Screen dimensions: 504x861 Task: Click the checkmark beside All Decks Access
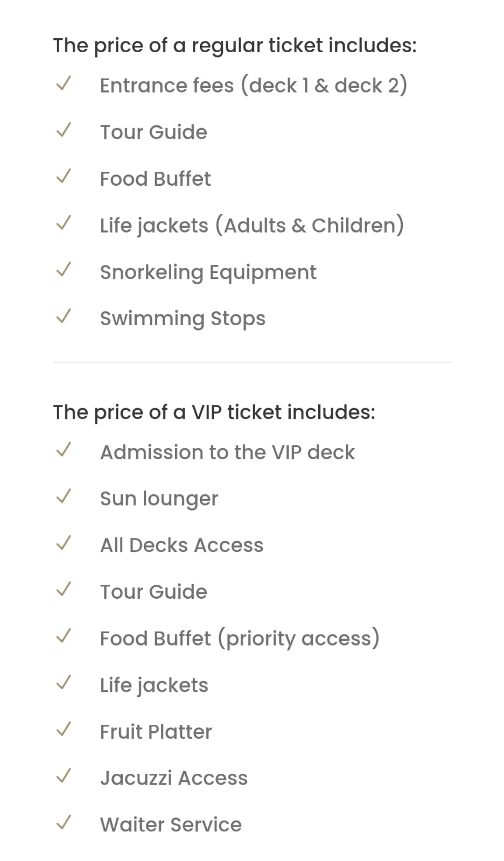[64, 543]
